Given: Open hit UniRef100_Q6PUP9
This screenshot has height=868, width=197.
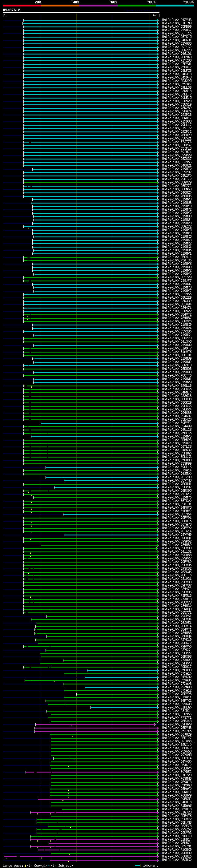Looking at the screenshot, I should (x=177, y=135).
